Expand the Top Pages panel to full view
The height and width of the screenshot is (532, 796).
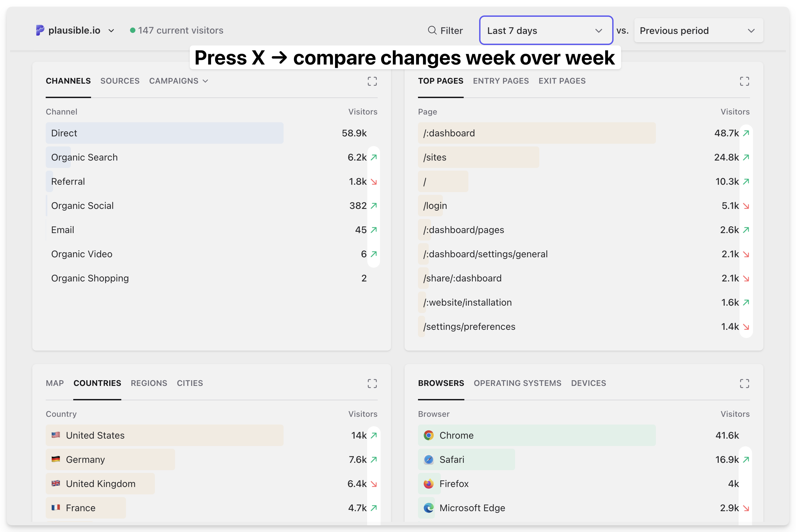pos(744,81)
